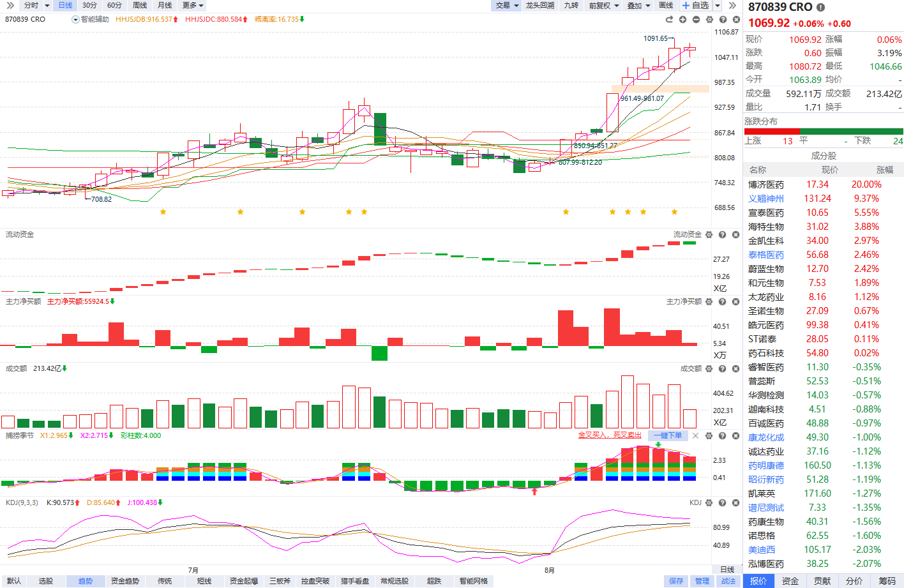Zoom in the main K-line chart
This screenshot has height=588, width=904.
[683, 19]
